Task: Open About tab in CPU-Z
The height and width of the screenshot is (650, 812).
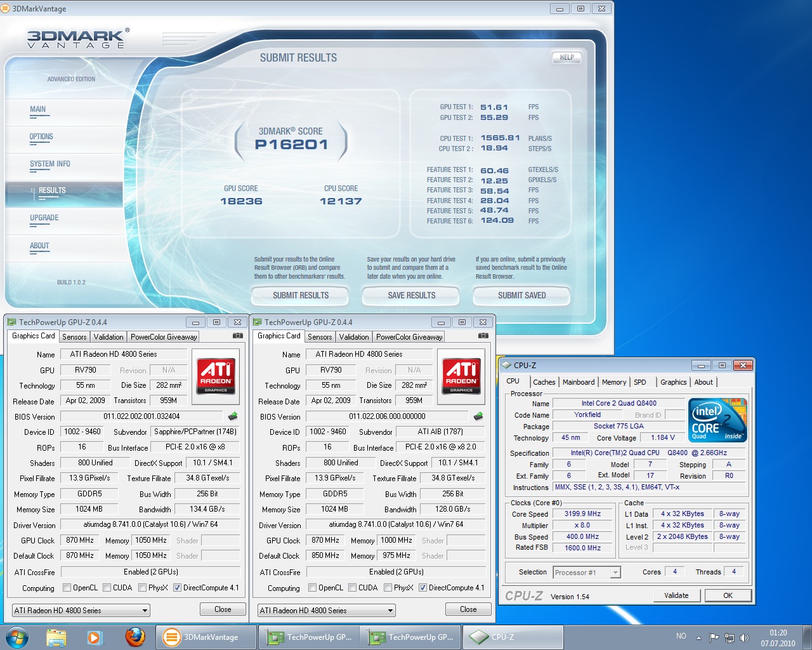Action: (x=704, y=382)
